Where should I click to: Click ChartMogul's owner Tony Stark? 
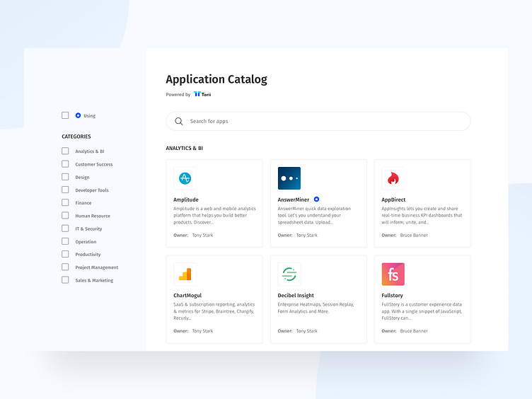tap(202, 331)
